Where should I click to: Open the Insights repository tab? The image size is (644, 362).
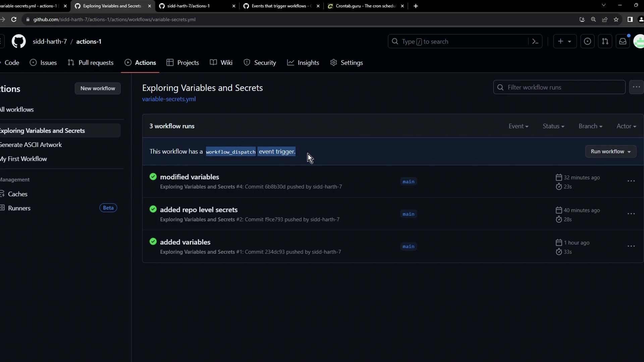pos(303,63)
